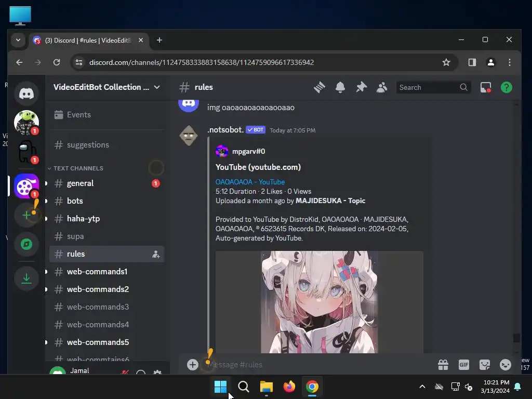532x399 pixels.
Task: Open the web-commands3 channel
Action: coord(107,307)
